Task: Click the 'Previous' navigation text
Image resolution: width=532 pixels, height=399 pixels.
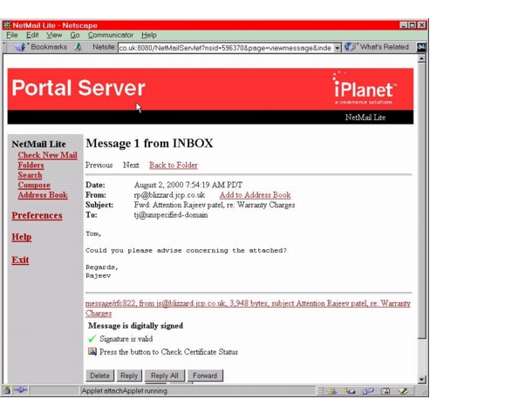Action: (x=99, y=166)
